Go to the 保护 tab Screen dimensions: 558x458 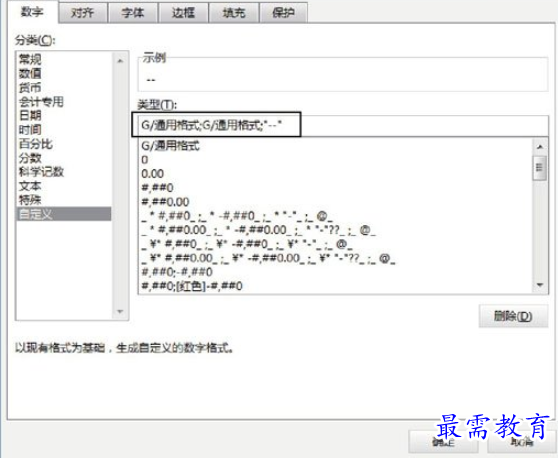click(284, 13)
